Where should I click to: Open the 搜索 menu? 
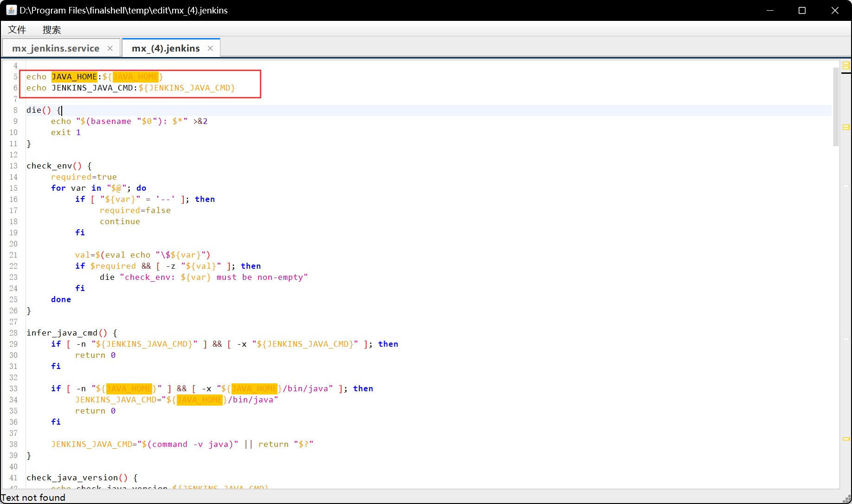click(52, 30)
